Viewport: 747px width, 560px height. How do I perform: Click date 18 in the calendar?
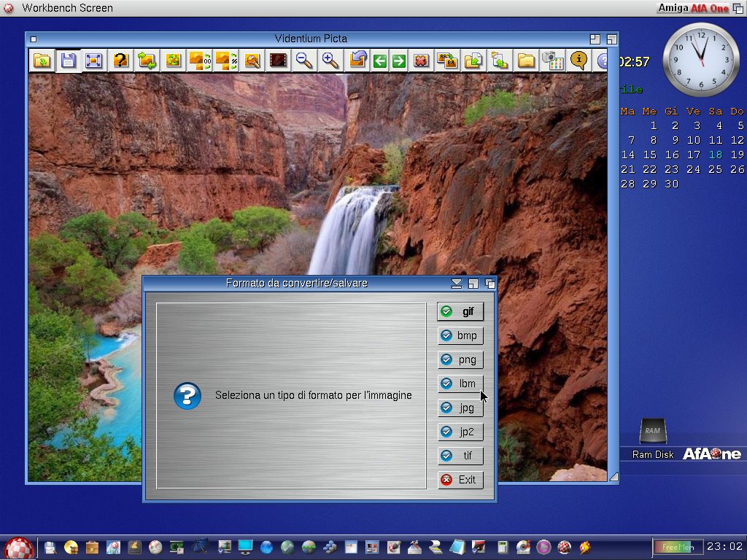point(716,155)
